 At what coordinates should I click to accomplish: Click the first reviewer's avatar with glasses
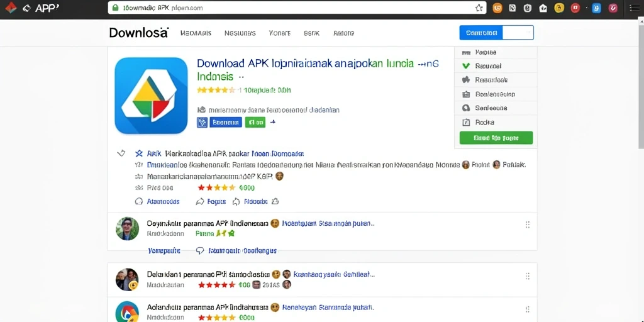(x=127, y=229)
